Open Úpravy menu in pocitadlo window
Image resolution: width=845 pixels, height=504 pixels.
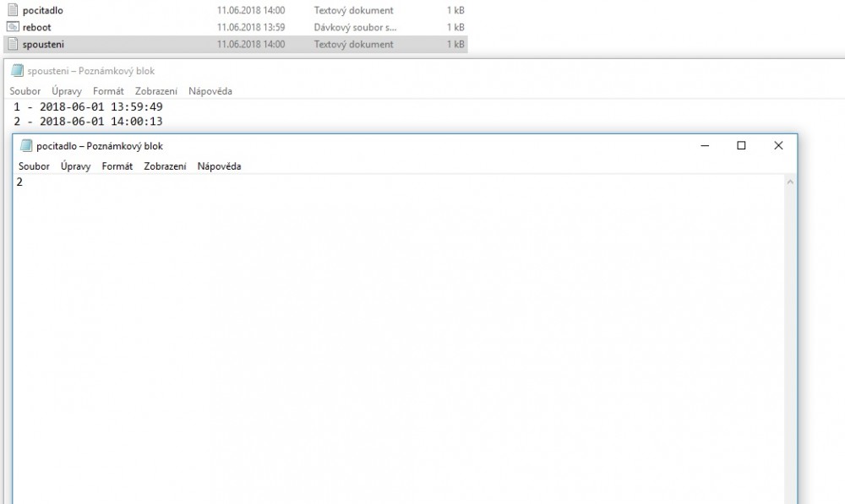click(75, 166)
